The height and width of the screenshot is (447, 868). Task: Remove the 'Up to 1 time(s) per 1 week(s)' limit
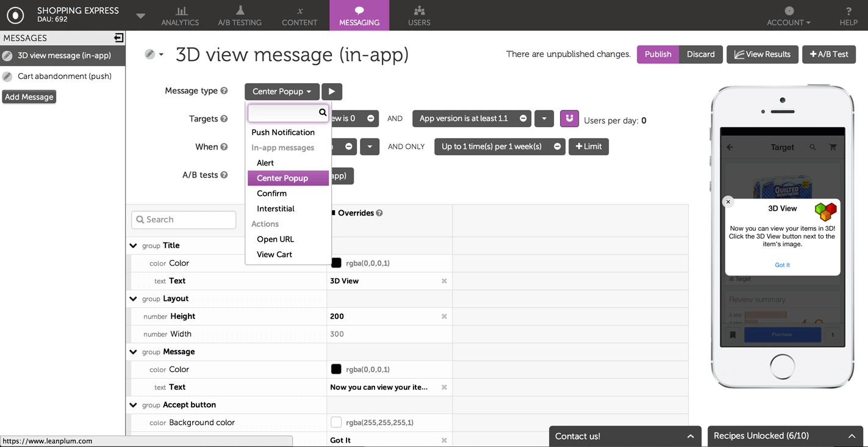pos(557,147)
